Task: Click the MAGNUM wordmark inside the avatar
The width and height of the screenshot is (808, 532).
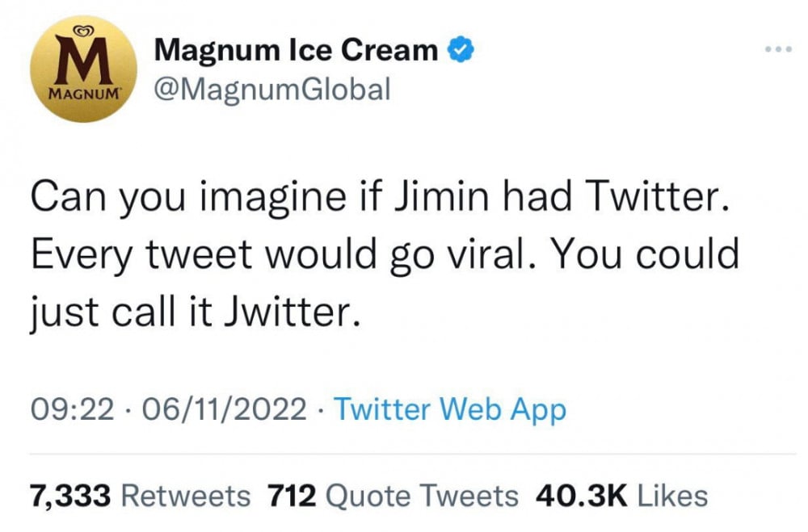Action: pos(79,91)
